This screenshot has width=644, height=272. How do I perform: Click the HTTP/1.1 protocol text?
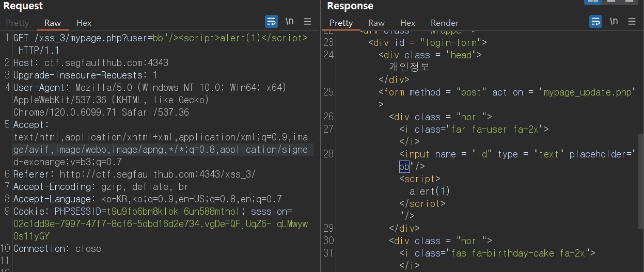pos(39,51)
